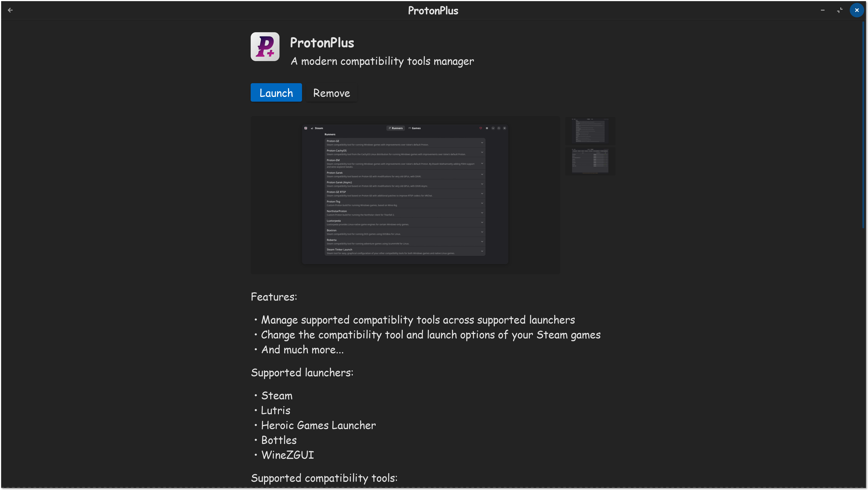Click the 'Bottles' bullet item
Screen dimensions: 868x490
point(279,440)
